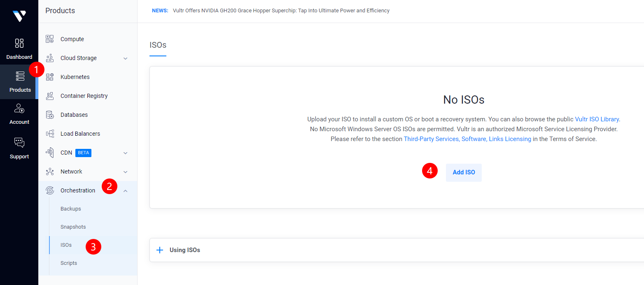
Task: Open Kubernetes in Products menu
Action: pyautogui.click(x=75, y=77)
